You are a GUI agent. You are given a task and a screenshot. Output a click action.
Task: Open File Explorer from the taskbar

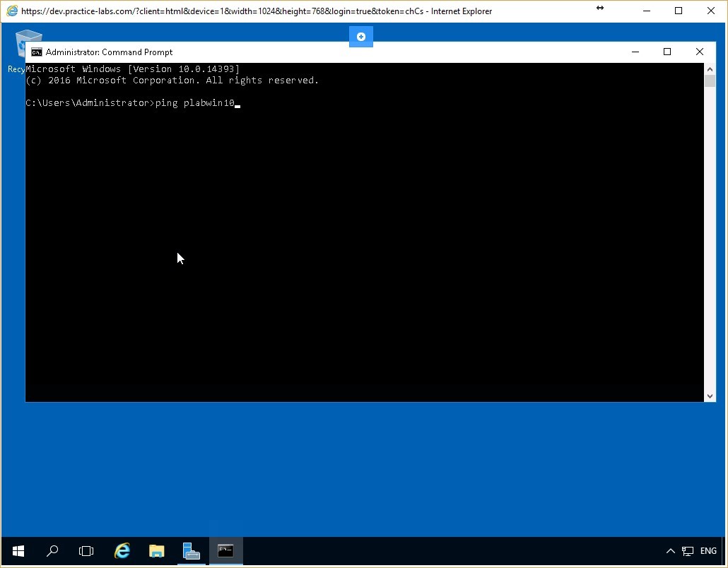pyautogui.click(x=156, y=551)
